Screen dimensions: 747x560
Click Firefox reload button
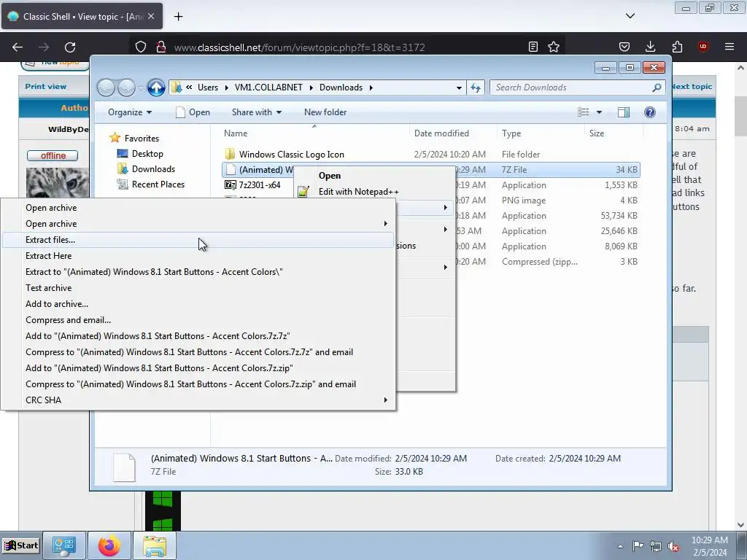(x=70, y=47)
